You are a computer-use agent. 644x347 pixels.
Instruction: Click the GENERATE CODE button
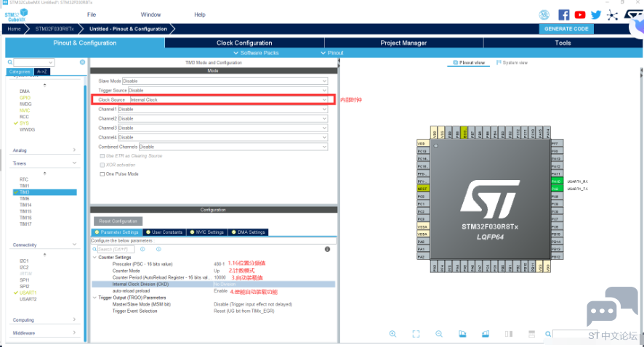[x=566, y=29]
